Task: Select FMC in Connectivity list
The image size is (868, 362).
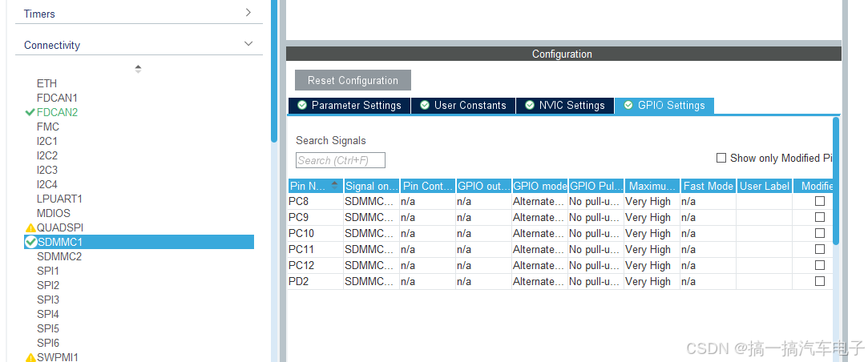Action: 47,127
